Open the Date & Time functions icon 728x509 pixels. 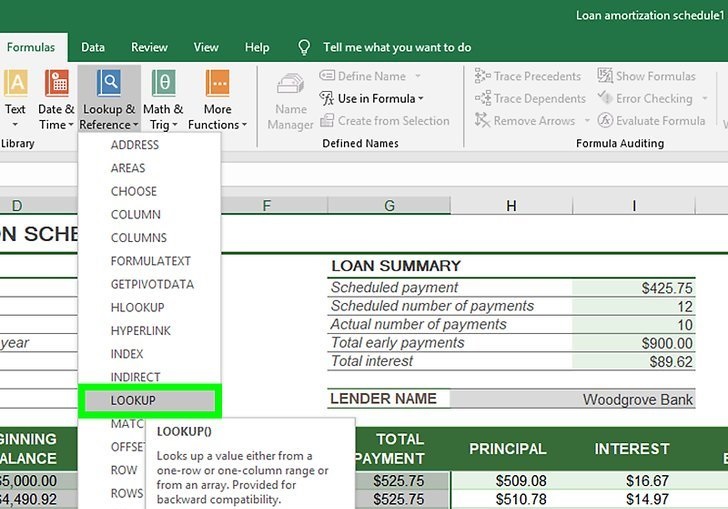pos(55,100)
